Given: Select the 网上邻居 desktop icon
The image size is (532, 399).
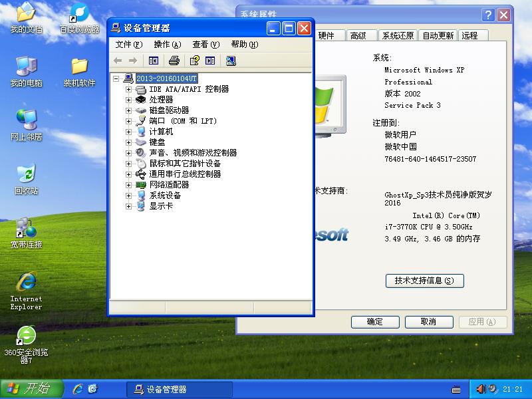Looking at the screenshot, I should click(26, 126).
